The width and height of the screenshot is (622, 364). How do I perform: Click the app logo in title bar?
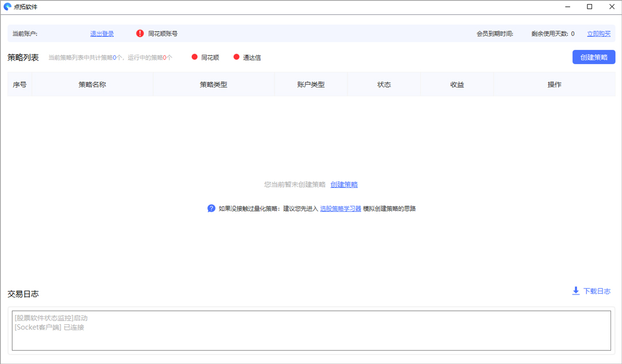click(x=7, y=7)
